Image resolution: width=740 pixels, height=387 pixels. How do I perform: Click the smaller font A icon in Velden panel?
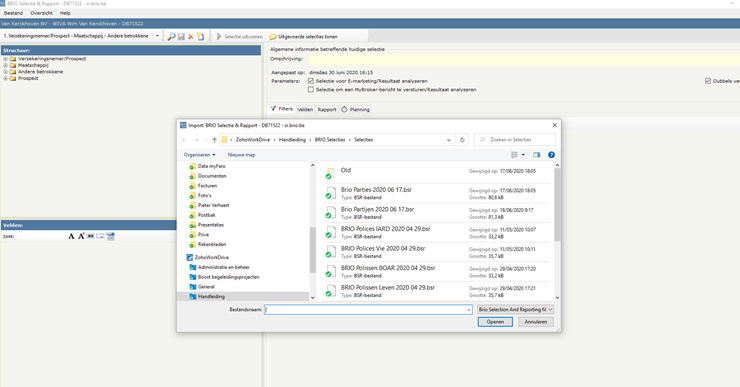pyautogui.click(x=81, y=236)
